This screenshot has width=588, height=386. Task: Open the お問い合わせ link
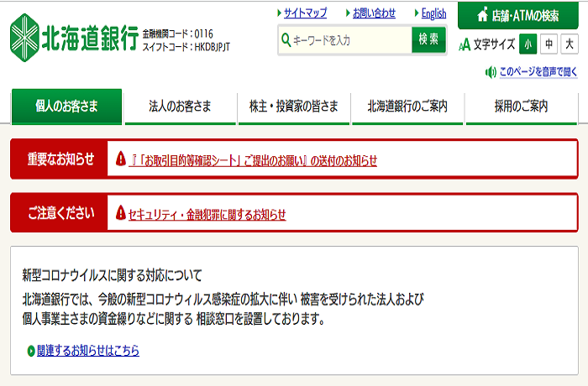tap(375, 13)
